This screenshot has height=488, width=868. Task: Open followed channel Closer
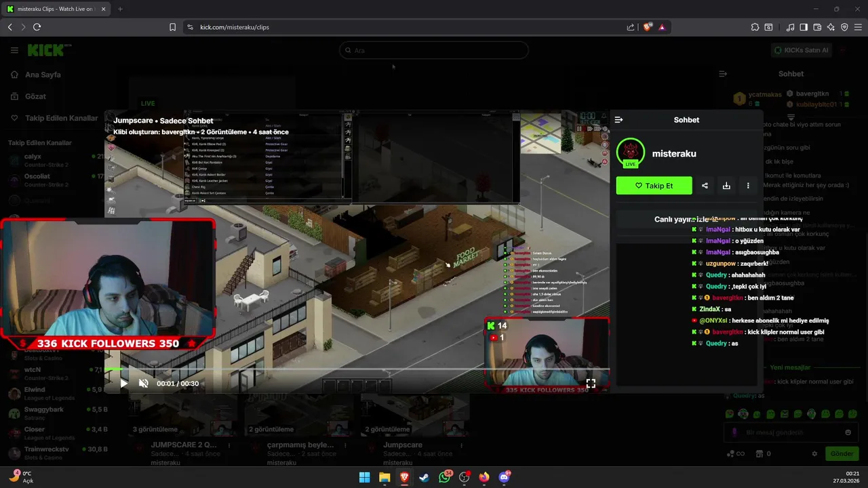[56, 433]
